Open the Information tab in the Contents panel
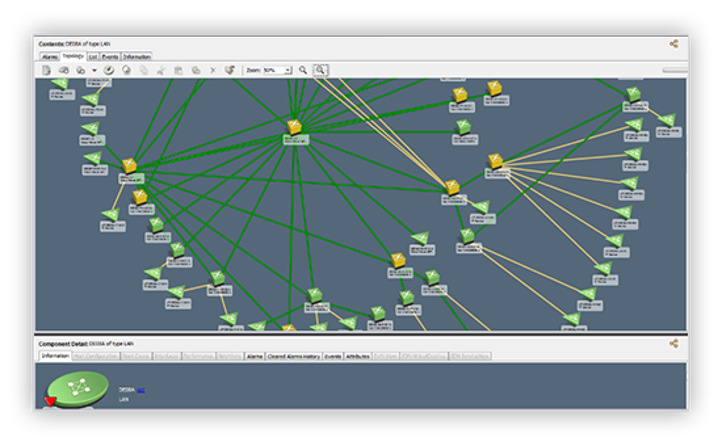The height and width of the screenshot is (446, 722). pyautogui.click(x=137, y=57)
